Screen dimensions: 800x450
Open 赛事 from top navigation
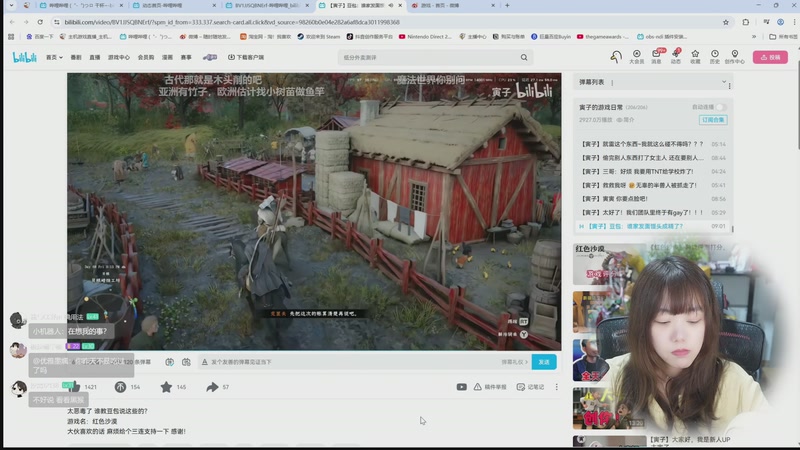(186, 57)
